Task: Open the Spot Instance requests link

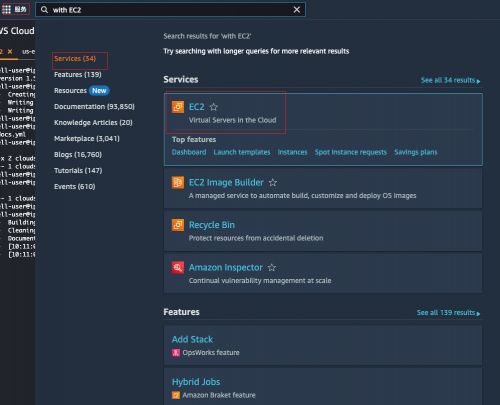Action: (351, 152)
